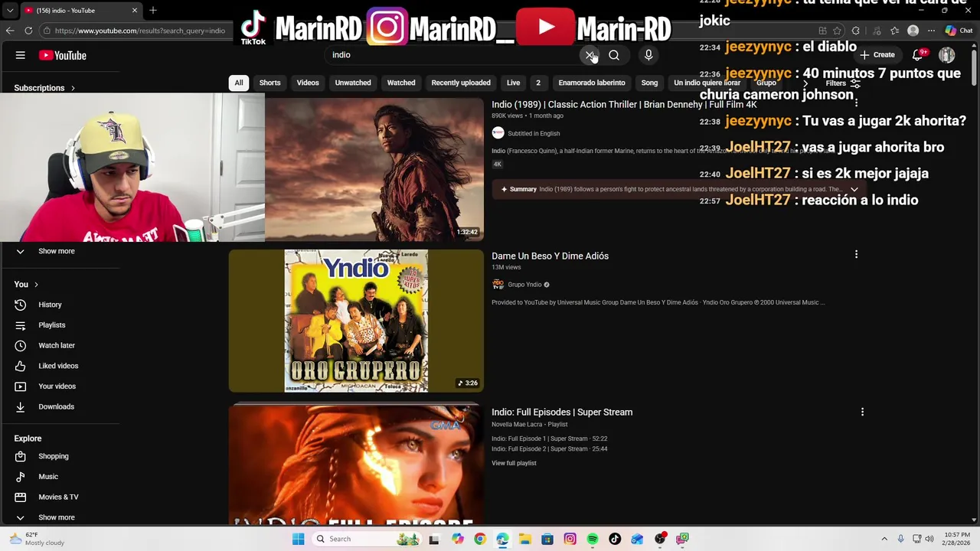Select the Unwatched filter chip
980x551 pixels.
point(353,83)
